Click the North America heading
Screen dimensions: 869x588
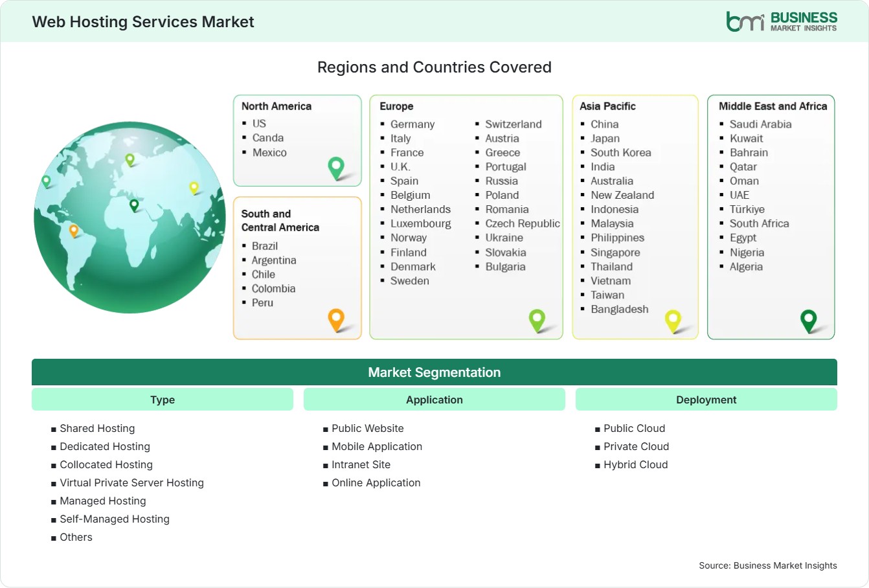coord(276,106)
